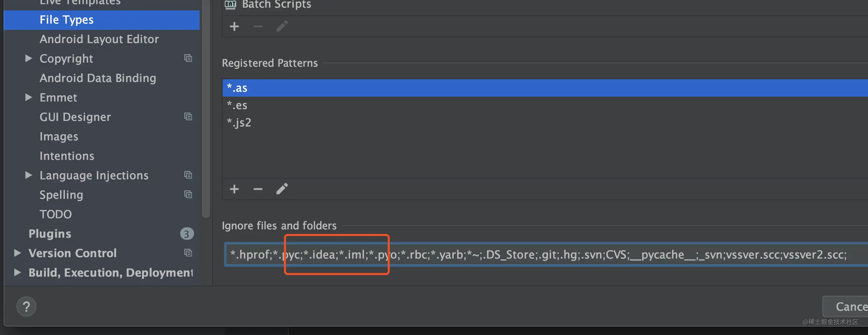
Task: Click project-level icon next to Version Control
Action: [x=188, y=253]
